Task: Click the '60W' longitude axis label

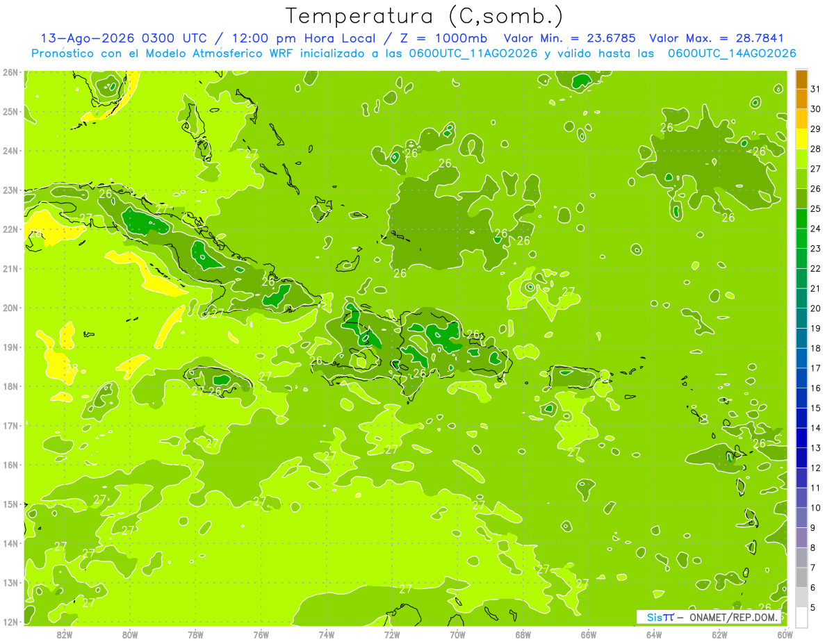Action: tap(785, 634)
